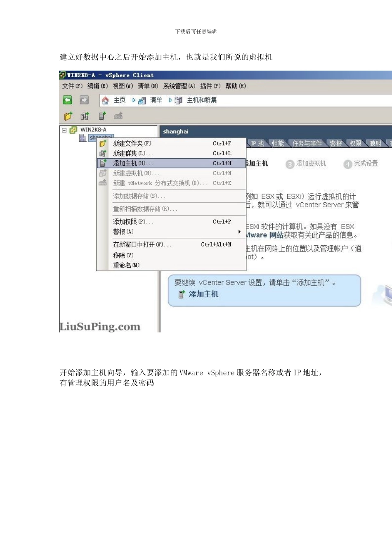The width and height of the screenshot is (392, 555).
Task: Click the vSphere Client title bar icon
Action: click(63, 75)
